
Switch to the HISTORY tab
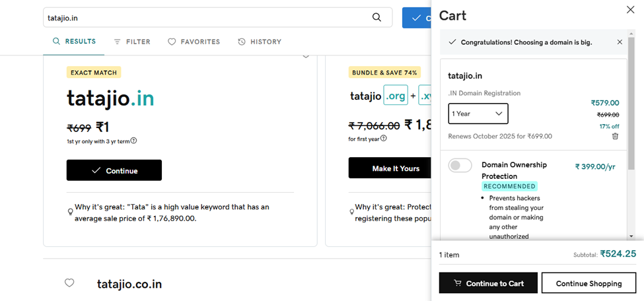point(260,42)
